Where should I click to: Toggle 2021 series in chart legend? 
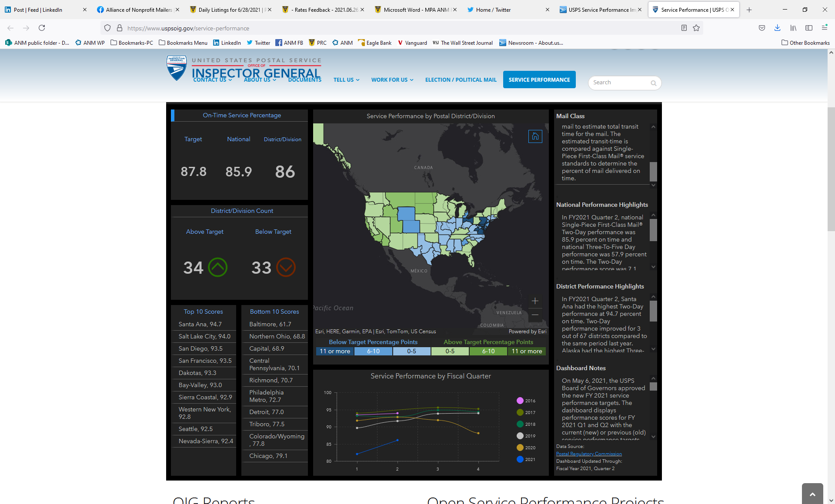click(x=520, y=459)
